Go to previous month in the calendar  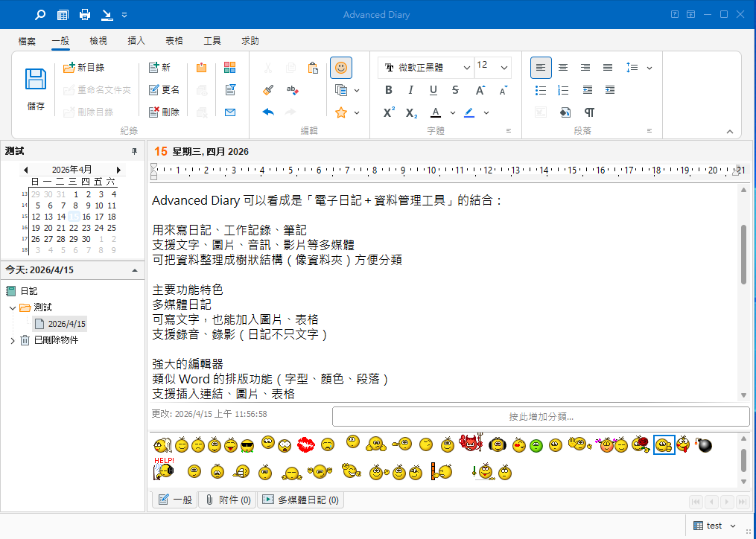(25, 170)
